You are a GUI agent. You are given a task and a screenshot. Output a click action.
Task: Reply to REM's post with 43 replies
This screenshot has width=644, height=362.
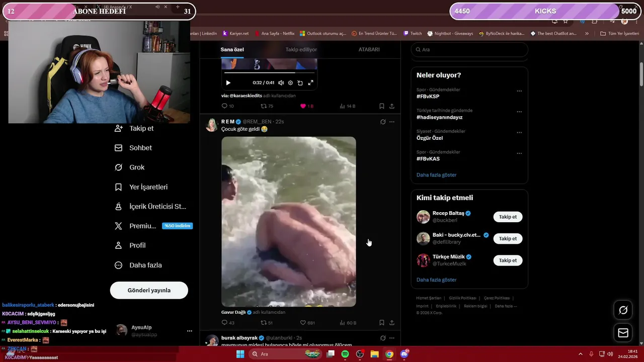click(228, 323)
